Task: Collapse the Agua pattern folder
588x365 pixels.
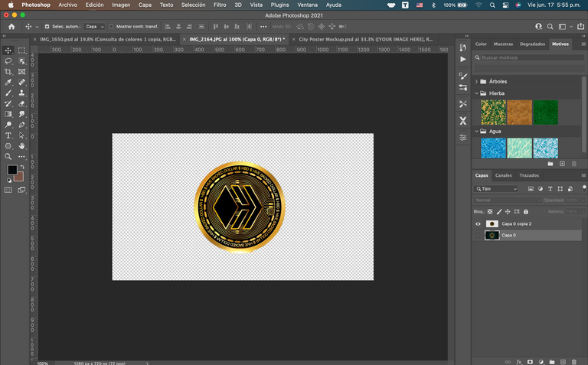Action: pyautogui.click(x=477, y=131)
